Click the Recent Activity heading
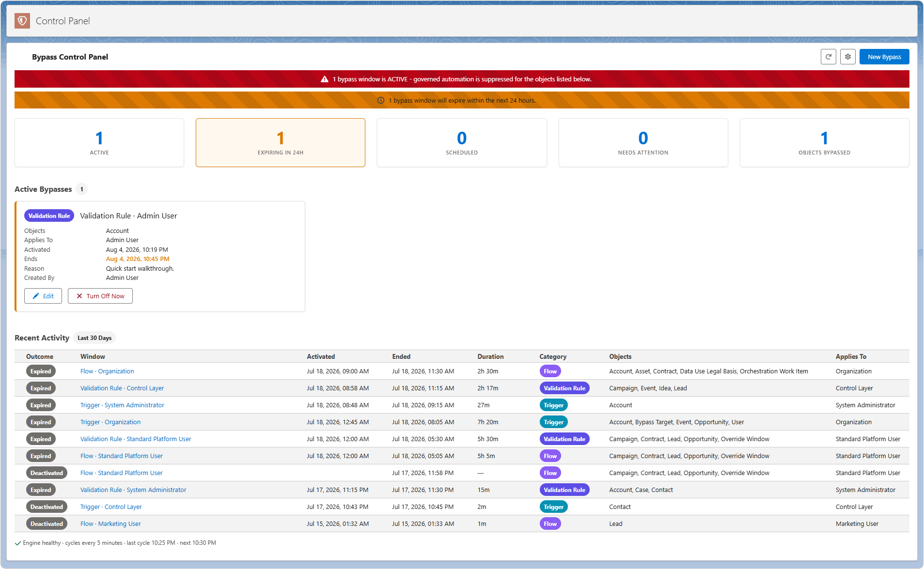The width and height of the screenshot is (924, 569). pyautogui.click(x=42, y=338)
